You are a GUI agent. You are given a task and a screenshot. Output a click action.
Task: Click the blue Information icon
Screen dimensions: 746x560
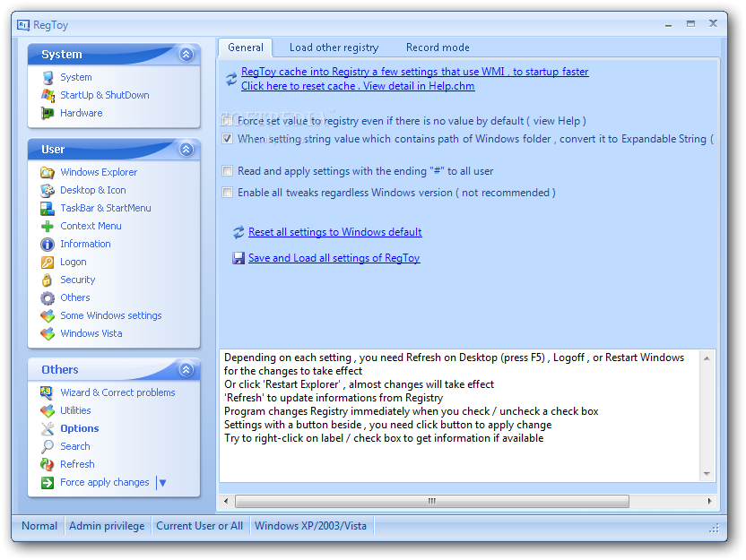(x=48, y=244)
